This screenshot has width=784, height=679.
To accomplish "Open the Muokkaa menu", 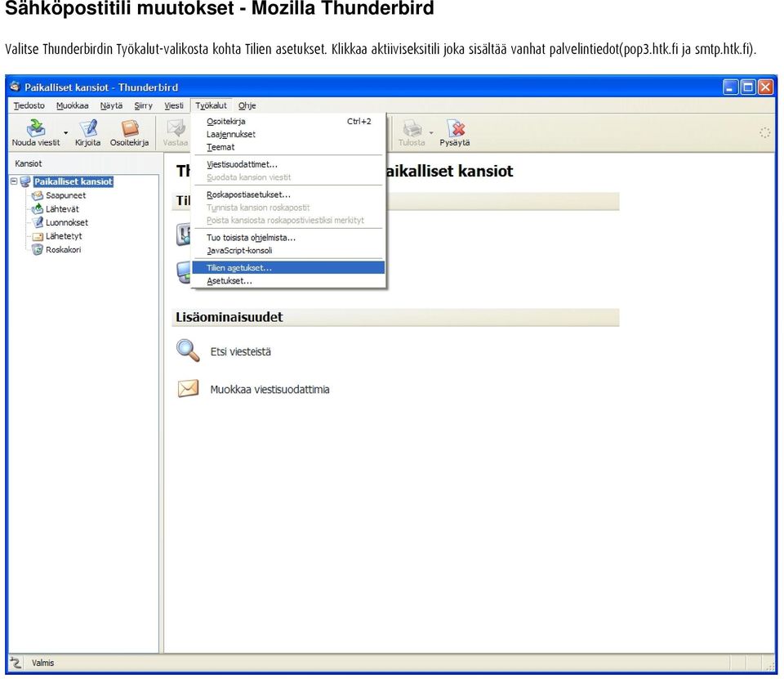I will point(73,105).
